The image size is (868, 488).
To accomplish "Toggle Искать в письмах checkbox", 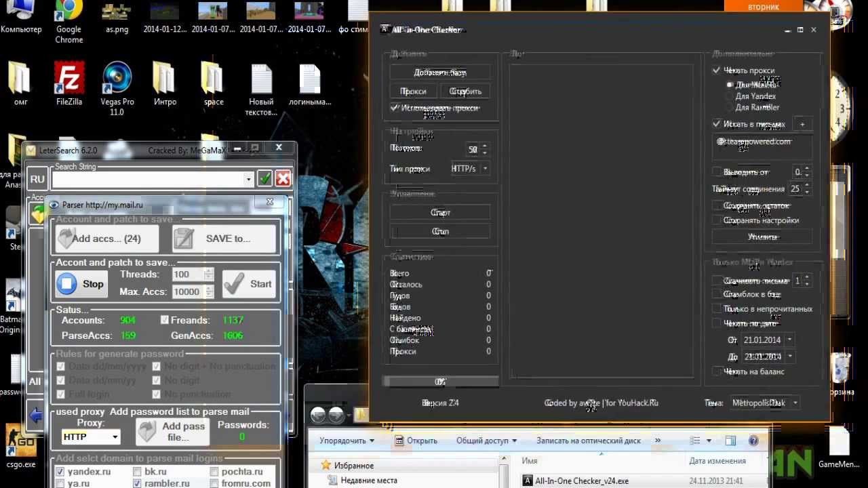I will (x=716, y=124).
